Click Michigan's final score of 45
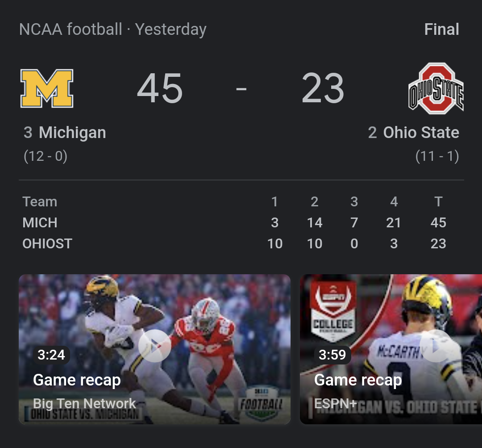The height and width of the screenshot is (448, 482). click(x=160, y=88)
